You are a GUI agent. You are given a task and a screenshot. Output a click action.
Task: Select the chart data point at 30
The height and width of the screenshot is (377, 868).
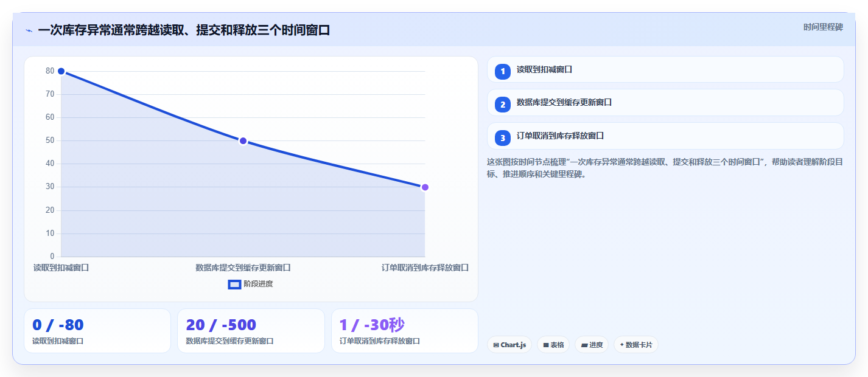(x=425, y=187)
